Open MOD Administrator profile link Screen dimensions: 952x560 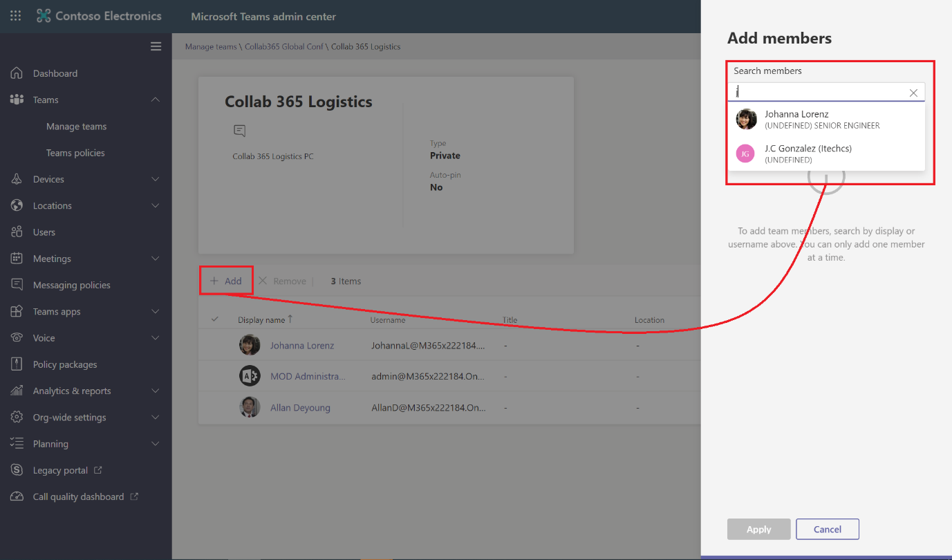(x=308, y=376)
